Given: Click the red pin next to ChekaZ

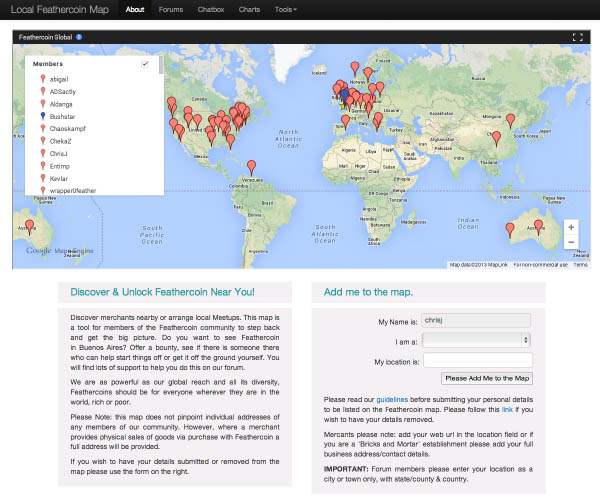Looking at the screenshot, I should [43, 141].
